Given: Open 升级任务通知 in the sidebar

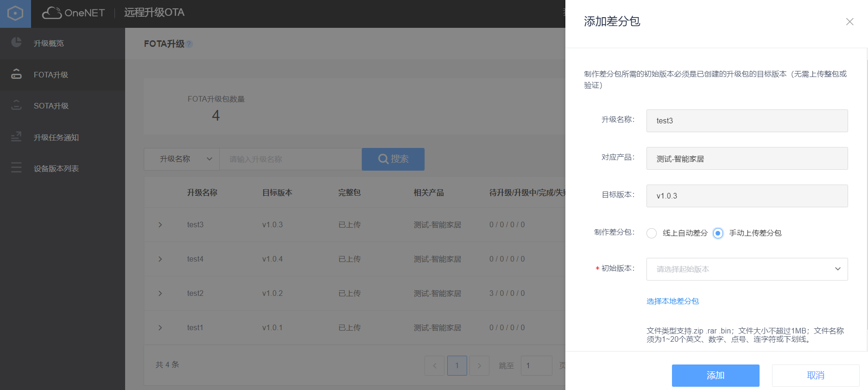Looking at the screenshot, I should tap(63, 137).
